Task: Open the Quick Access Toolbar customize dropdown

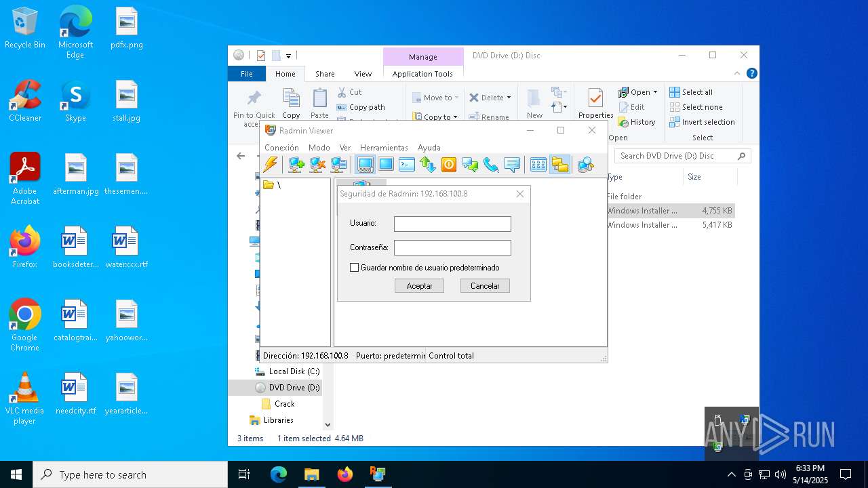Action: pos(288,56)
